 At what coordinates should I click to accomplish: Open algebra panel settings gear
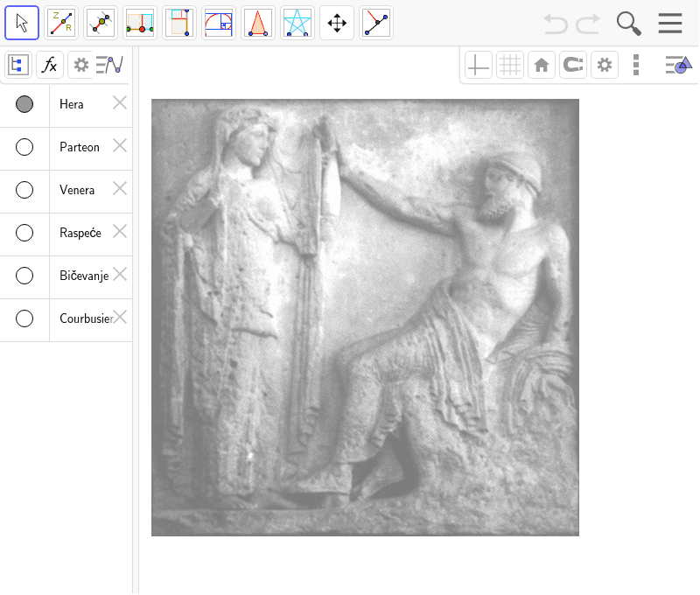(x=80, y=65)
